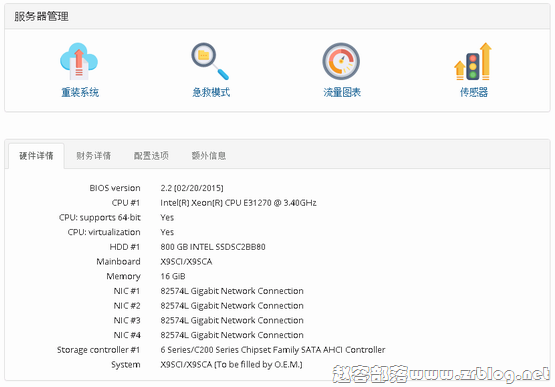The width and height of the screenshot is (555, 387).
Task: Click the NIC #1 Gigabit Network Connection value
Action: (x=232, y=291)
